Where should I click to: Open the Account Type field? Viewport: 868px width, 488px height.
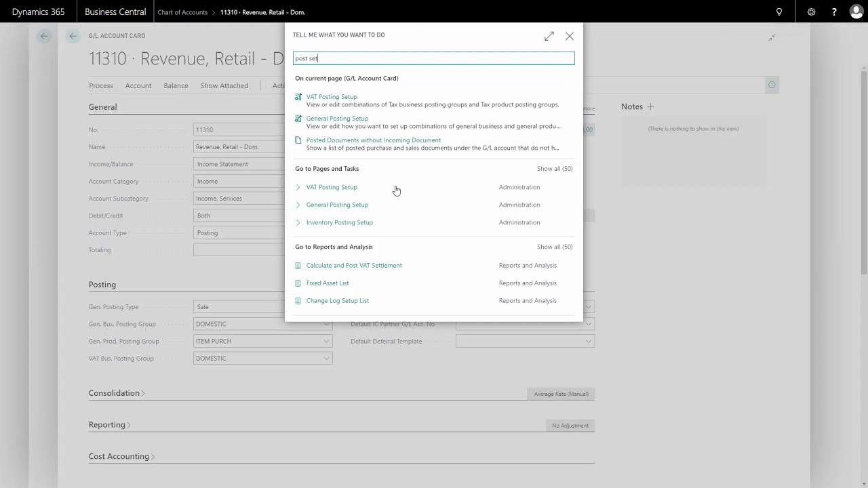pyautogui.click(x=239, y=233)
